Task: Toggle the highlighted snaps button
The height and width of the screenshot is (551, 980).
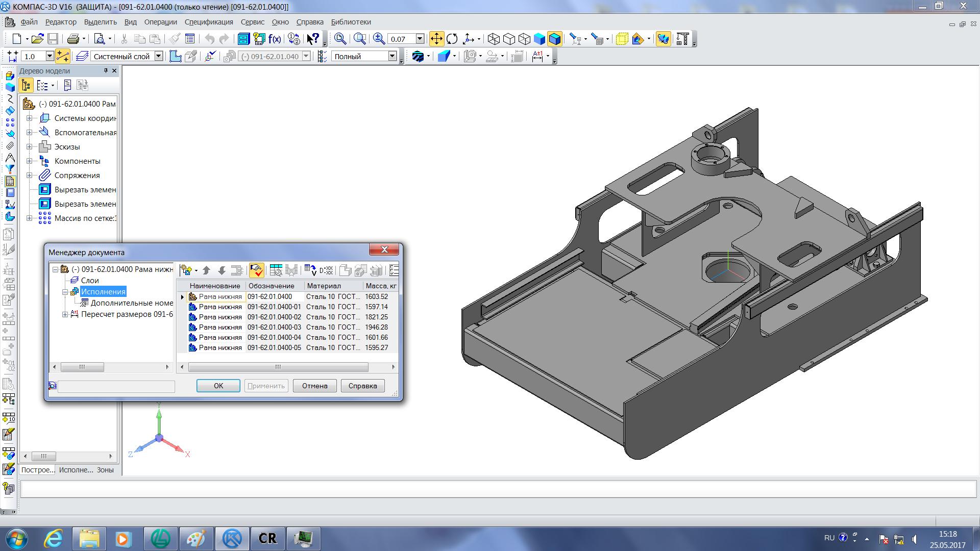Action: pyautogui.click(x=63, y=56)
